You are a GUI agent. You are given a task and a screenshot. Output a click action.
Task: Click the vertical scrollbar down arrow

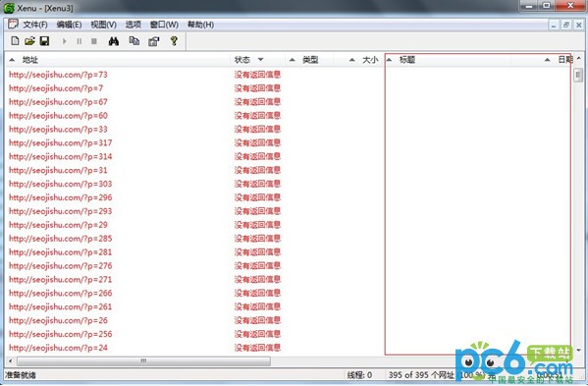578,351
